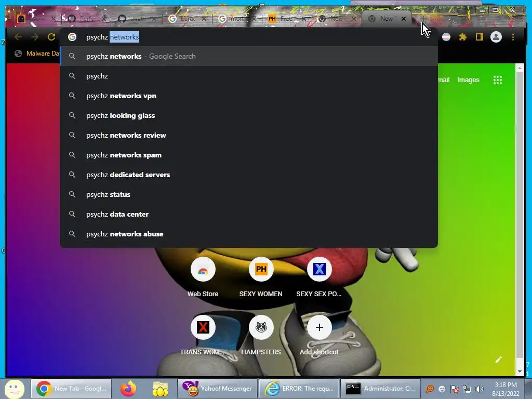
Task: Open the Malware Da... bookmark
Action: [37, 54]
